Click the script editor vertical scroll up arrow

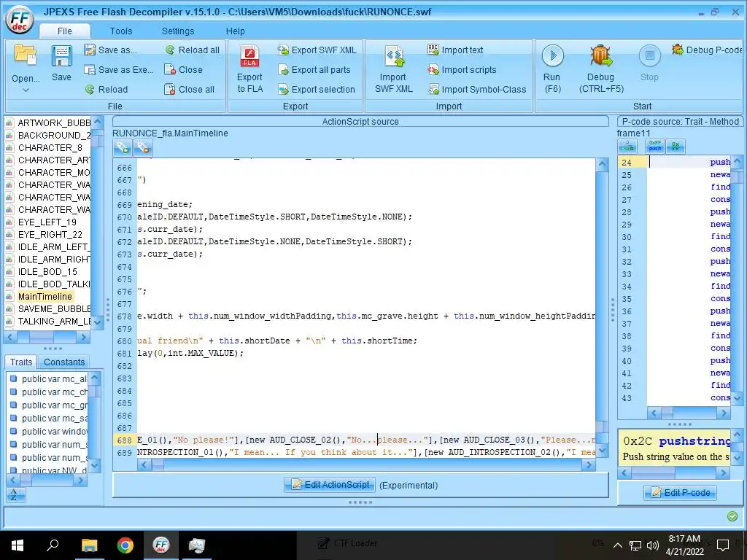(602, 166)
